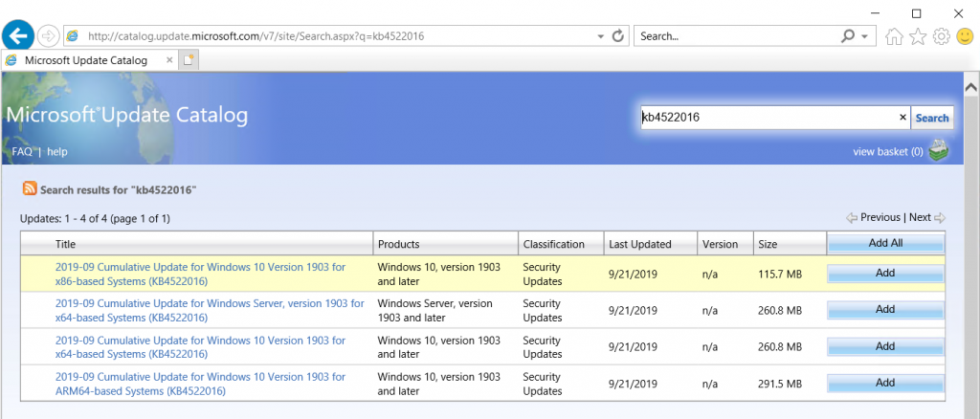Sort by the Title column header
Viewport: 980px width, 419px height.
coord(65,244)
